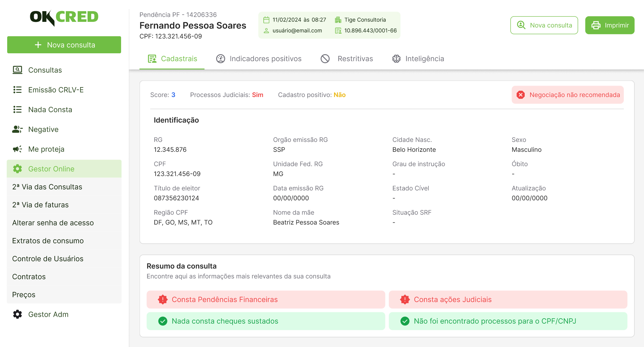The image size is (644, 347).
Task: Click the red X on Negociação badge
Action: click(x=521, y=95)
